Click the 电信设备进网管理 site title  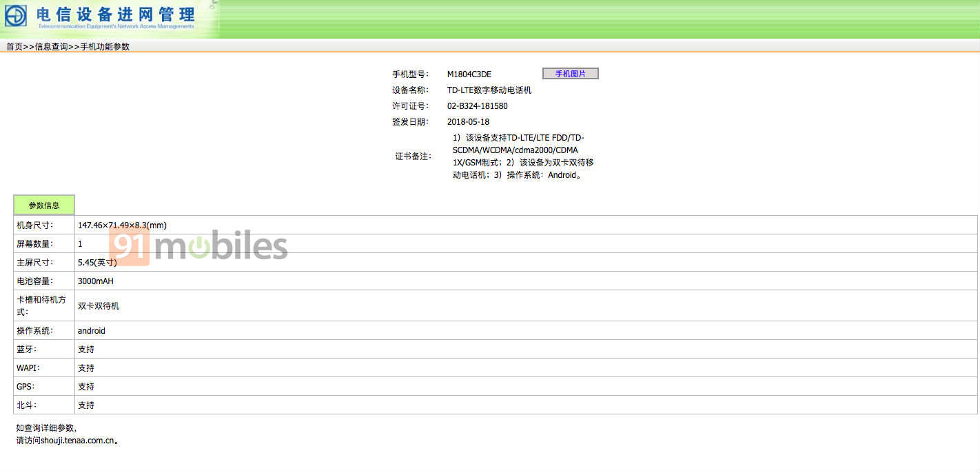coord(115,14)
